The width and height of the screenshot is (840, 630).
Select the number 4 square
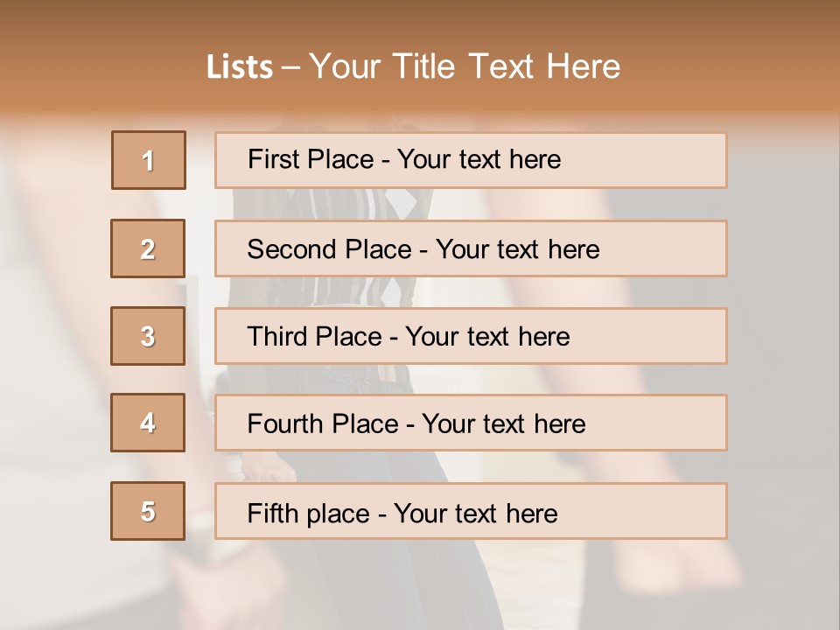148,423
